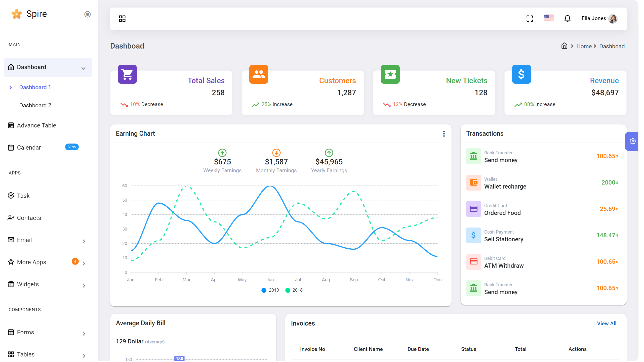Viewport: 644px width, 362px height.
Task: Open Ella Jones profile avatar
Action: click(x=613, y=19)
